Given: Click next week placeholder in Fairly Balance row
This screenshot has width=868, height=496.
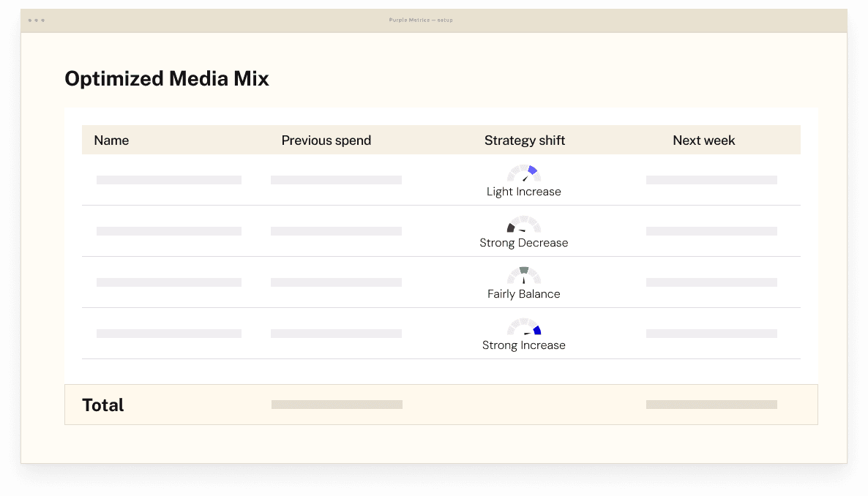Looking at the screenshot, I should click(x=711, y=282).
